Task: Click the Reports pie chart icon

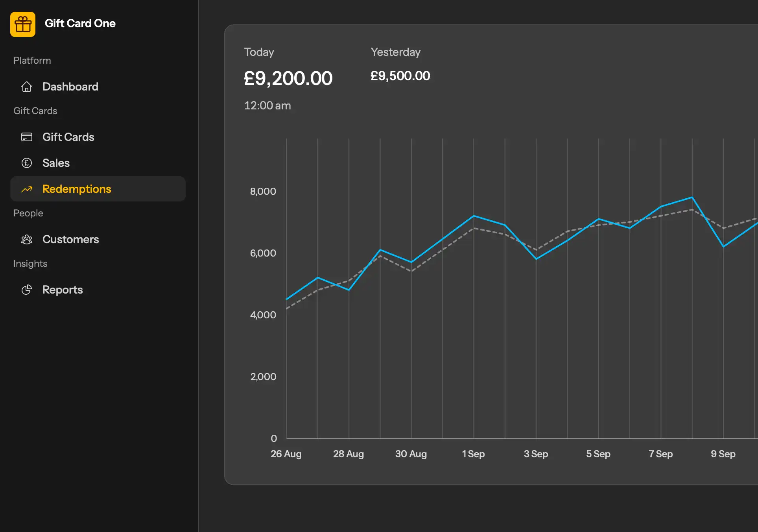Action: click(x=27, y=290)
